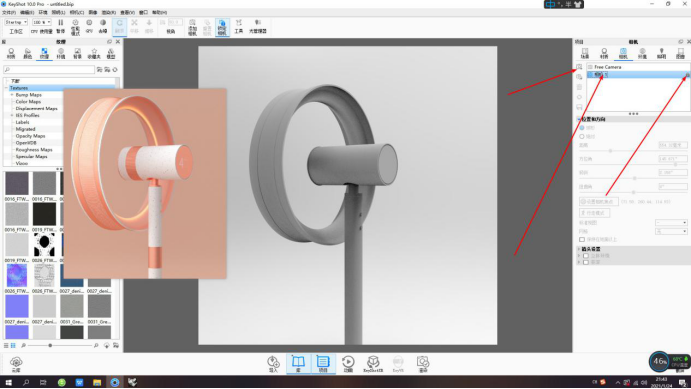691x389 pixels.
Task: Open the Edit menu
Action: point(27,12)
